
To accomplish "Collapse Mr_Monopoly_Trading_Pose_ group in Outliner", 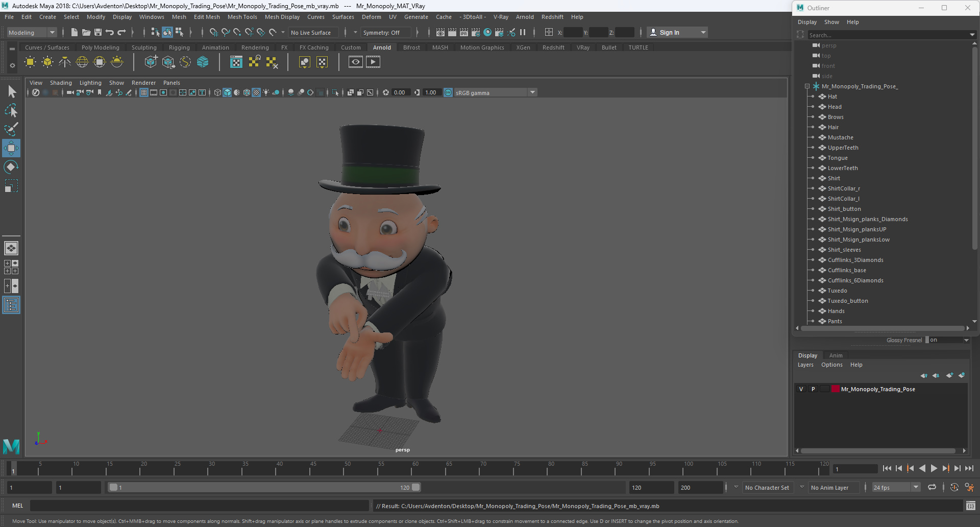I will coord(807,86).
